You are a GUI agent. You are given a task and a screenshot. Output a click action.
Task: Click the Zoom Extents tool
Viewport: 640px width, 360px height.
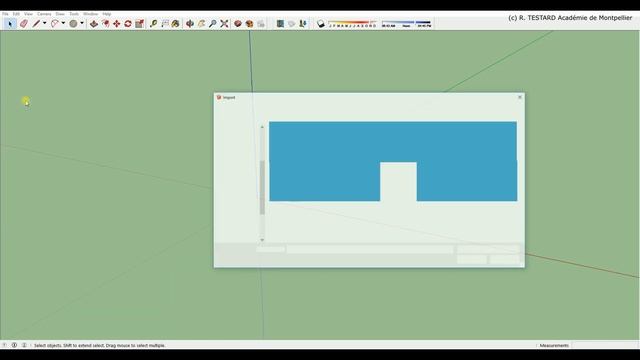point(224,24)
